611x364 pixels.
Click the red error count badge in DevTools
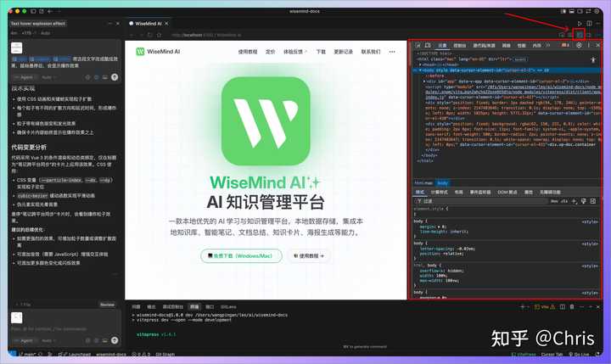coord(564,45)
